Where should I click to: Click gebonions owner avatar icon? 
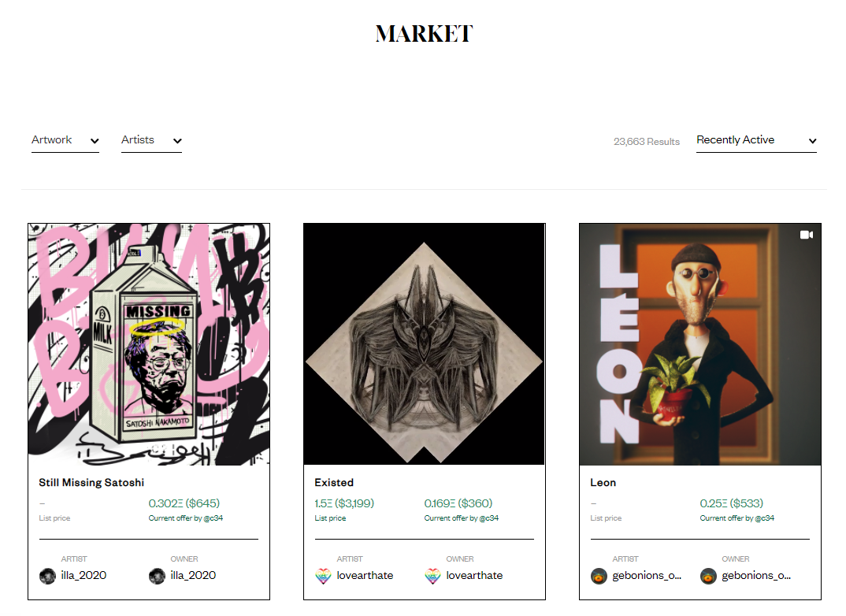tap(708, 576)
